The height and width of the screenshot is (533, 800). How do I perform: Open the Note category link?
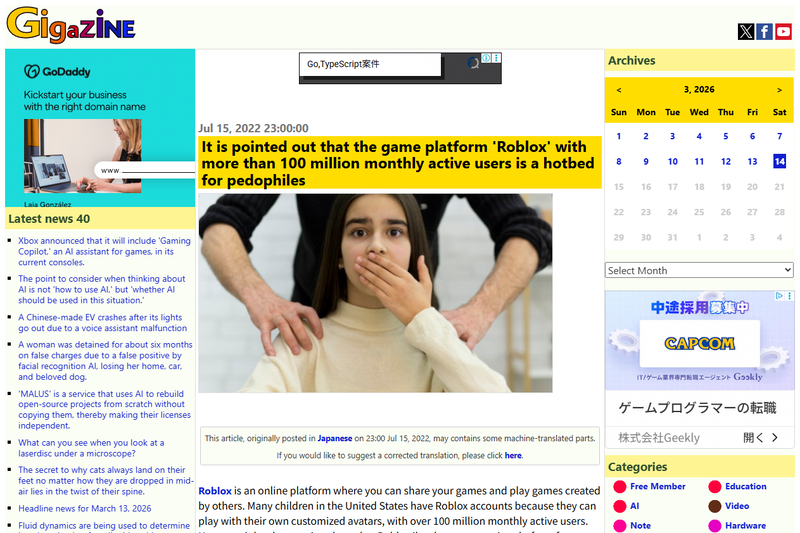coord(640,525)
